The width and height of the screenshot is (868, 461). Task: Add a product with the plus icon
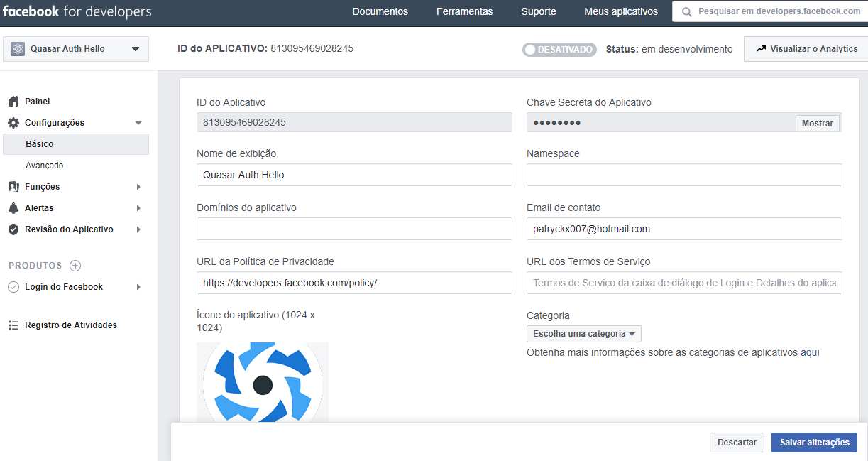(x=75, y=266)
